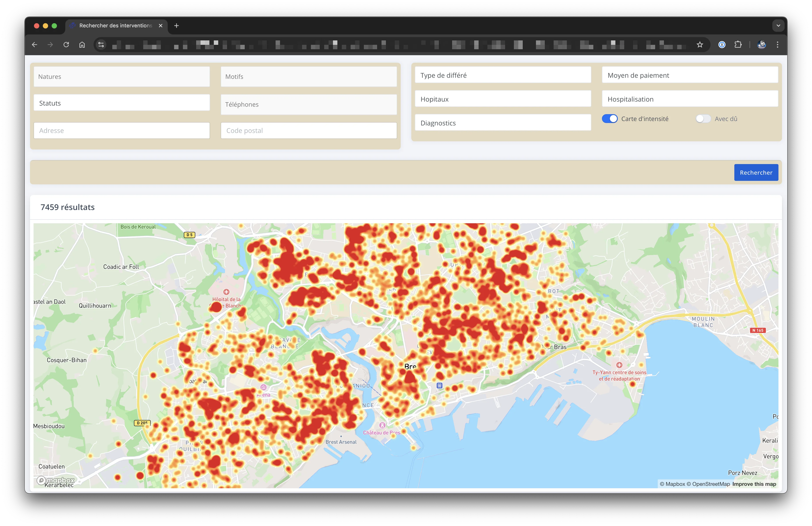Click the Mapbox logo on the map
This screenshot has height=526, width=812.
point(56,480)
